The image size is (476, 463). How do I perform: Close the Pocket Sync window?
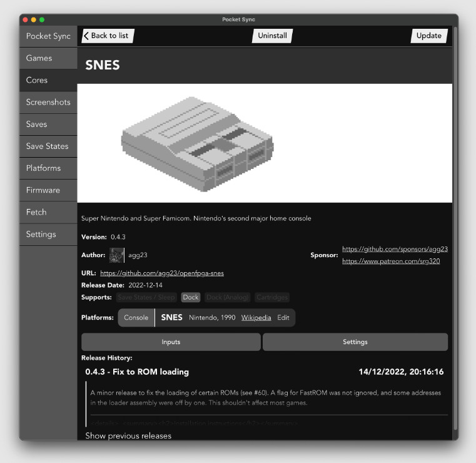click(x=26, y=20)
